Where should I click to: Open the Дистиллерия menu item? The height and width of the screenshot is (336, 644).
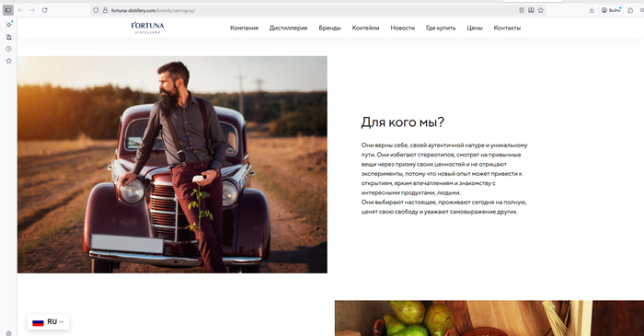tap(288, 28)
